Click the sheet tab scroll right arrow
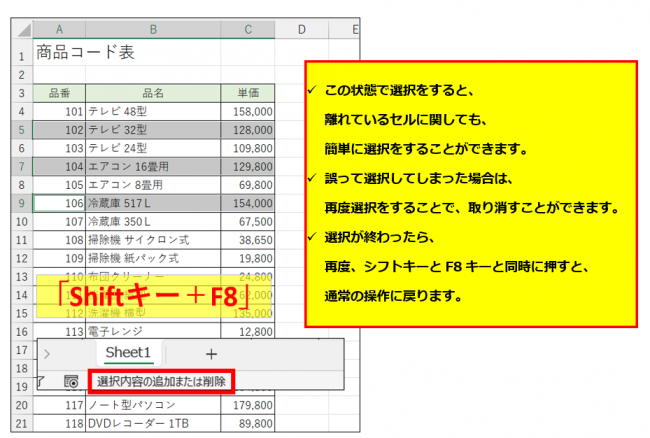 click(47, 354)
